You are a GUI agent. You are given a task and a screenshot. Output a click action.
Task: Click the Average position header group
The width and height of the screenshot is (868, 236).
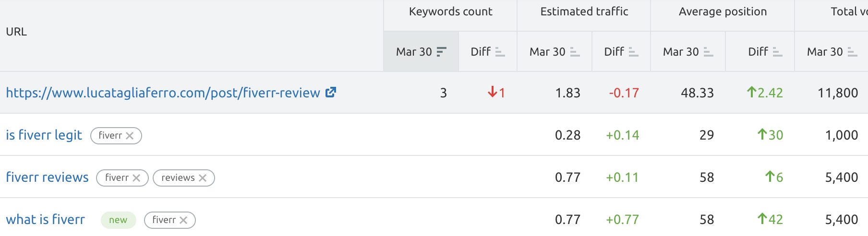point(723,12)
